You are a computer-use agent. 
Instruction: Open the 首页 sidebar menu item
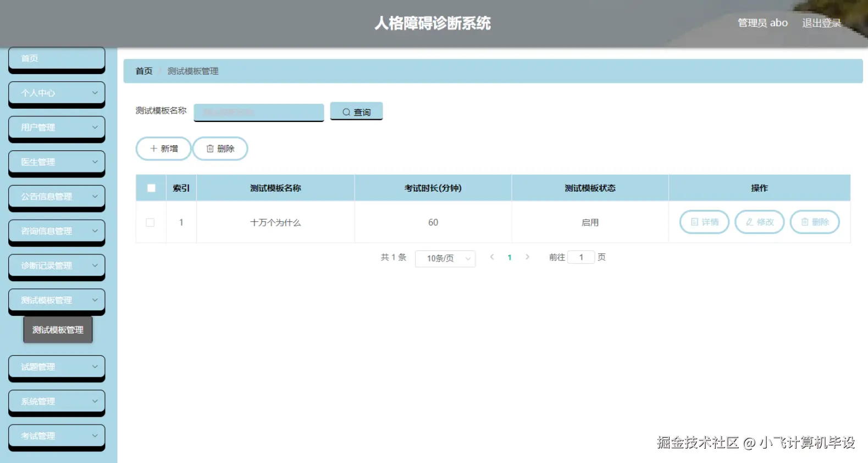[57, 59]
